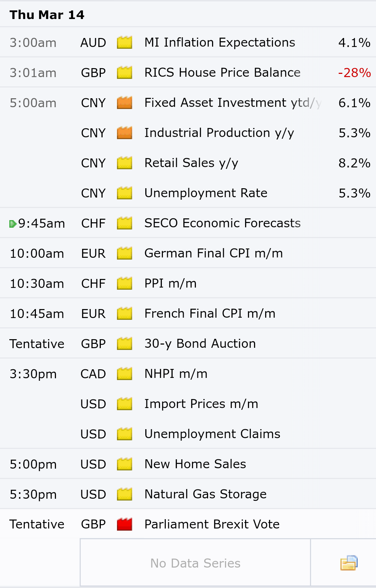Open the French Final CPI m/m event
This screenshot has width=376, height=588.
click(x=210, y=313)
